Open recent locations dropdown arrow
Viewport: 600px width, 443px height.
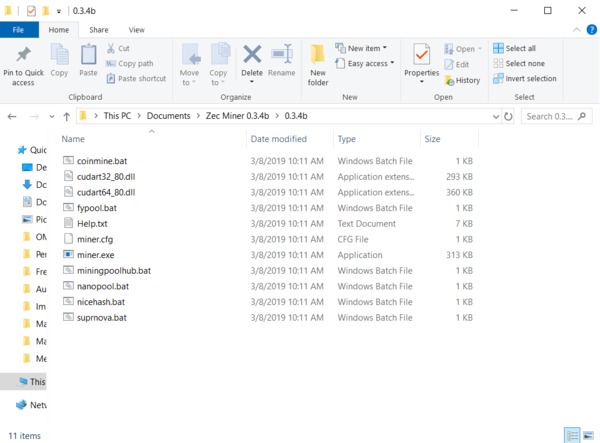pyautogui.click(x=52, y=116)
